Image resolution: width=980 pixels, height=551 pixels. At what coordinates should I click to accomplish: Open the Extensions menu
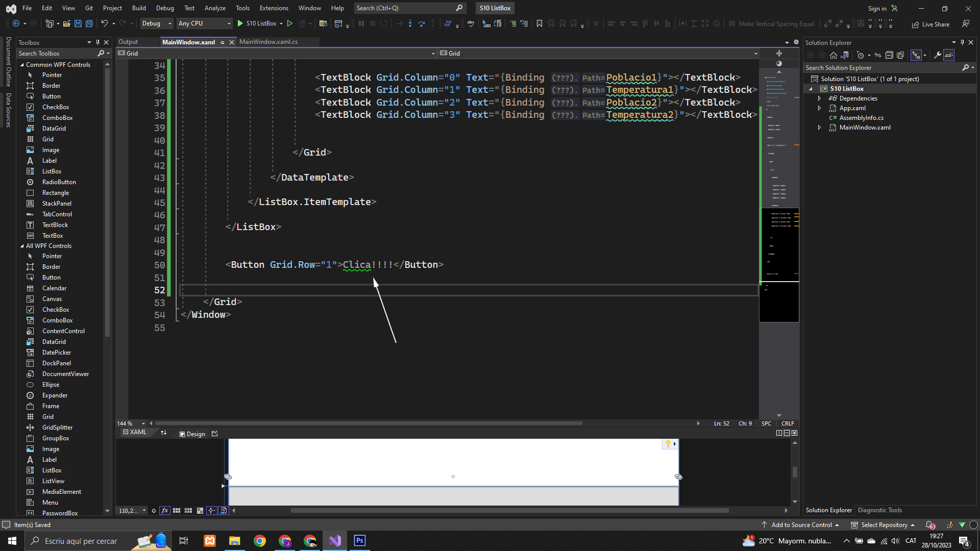[x=274, y=8]
